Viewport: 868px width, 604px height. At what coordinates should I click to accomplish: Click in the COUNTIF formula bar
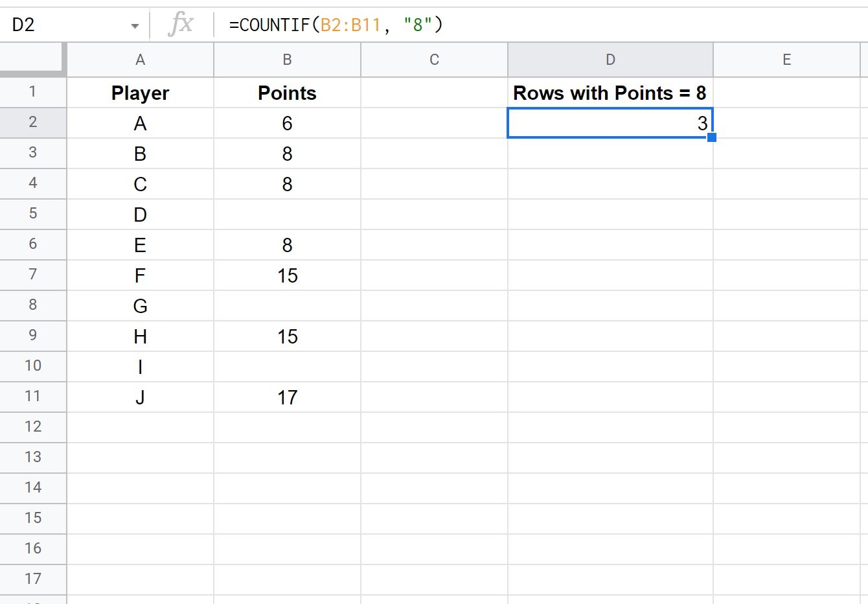[518, 25]
